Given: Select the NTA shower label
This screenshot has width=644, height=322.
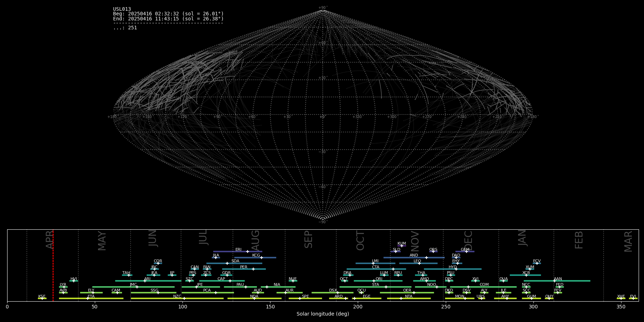Looking at the screenshot, I should 409,297.
